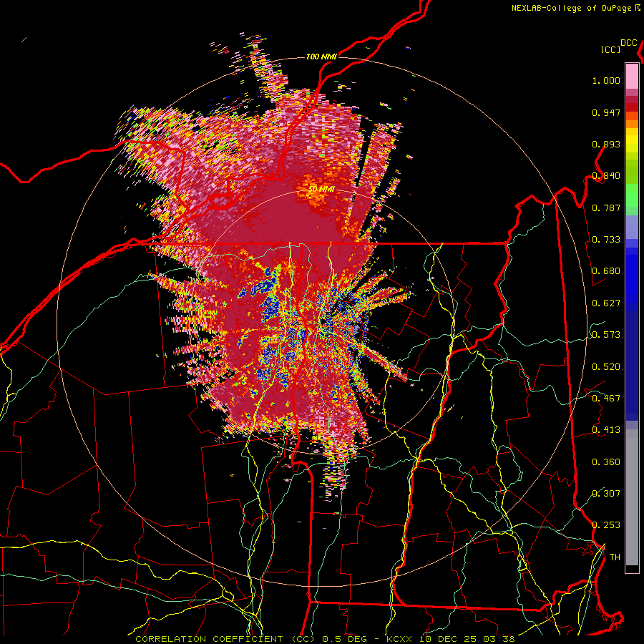The height and width of the screenshot is (644, 644).
Task: Select the 0.840 scale value
Action: click(606, 175)
